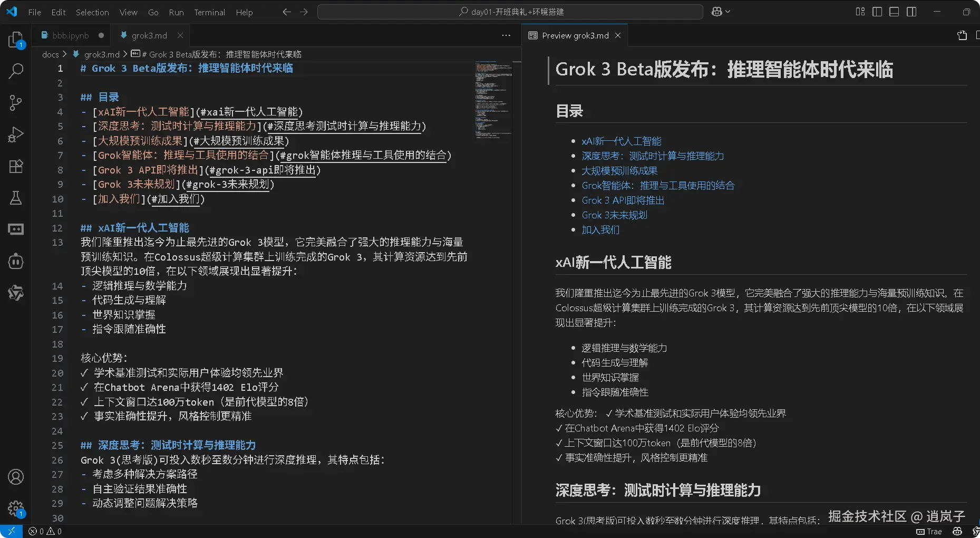This screenshot has height=538, width=980.
Task: Open the interlocking star extension view
Action: click(16, 293)
